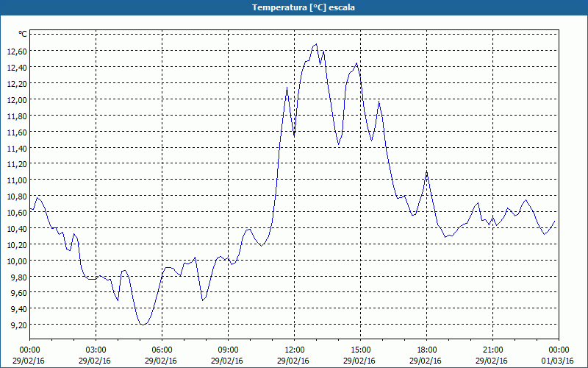Select the 9,80 y-axis value
The image size is (588, 368).
coord(19,277)
